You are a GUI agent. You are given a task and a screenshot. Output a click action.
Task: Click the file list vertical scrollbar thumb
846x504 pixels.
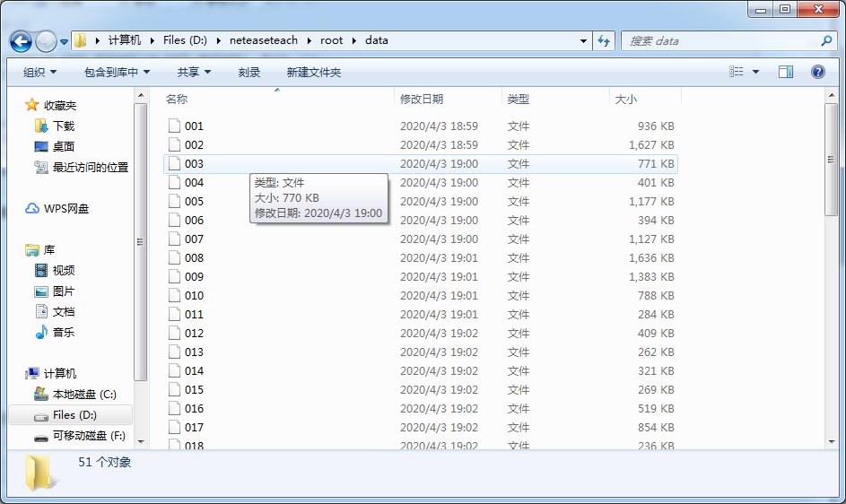point(831,160)
